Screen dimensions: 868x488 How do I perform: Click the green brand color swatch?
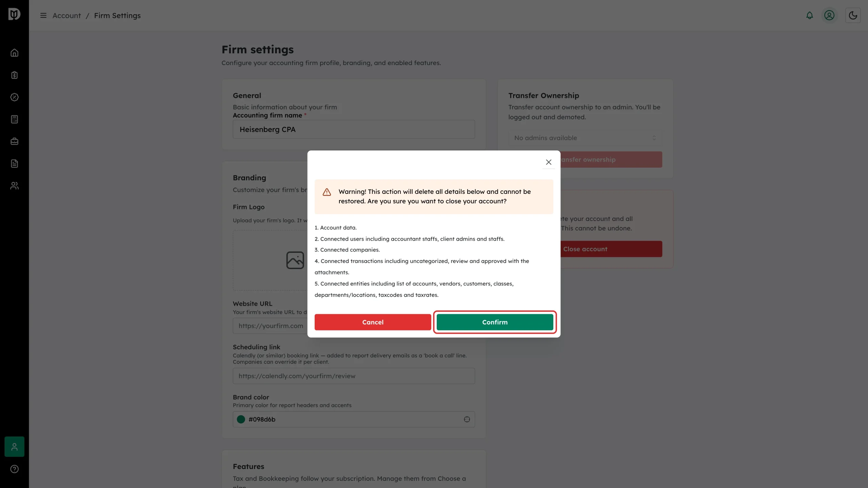pos(241,419)
